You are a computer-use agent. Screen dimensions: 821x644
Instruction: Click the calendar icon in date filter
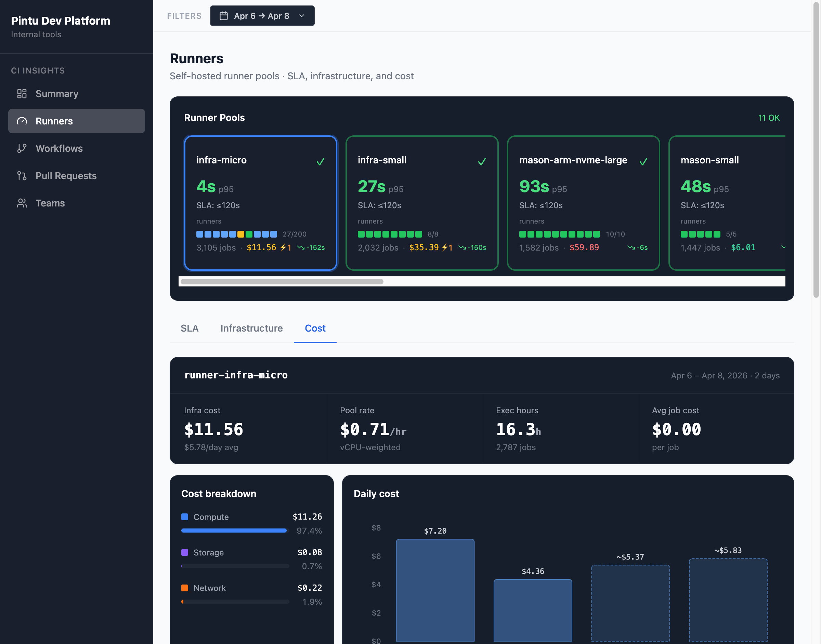pyautogui.click(x=224, y=16)
